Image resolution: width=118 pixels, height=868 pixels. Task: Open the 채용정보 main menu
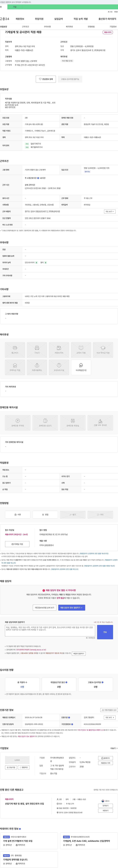20,19
